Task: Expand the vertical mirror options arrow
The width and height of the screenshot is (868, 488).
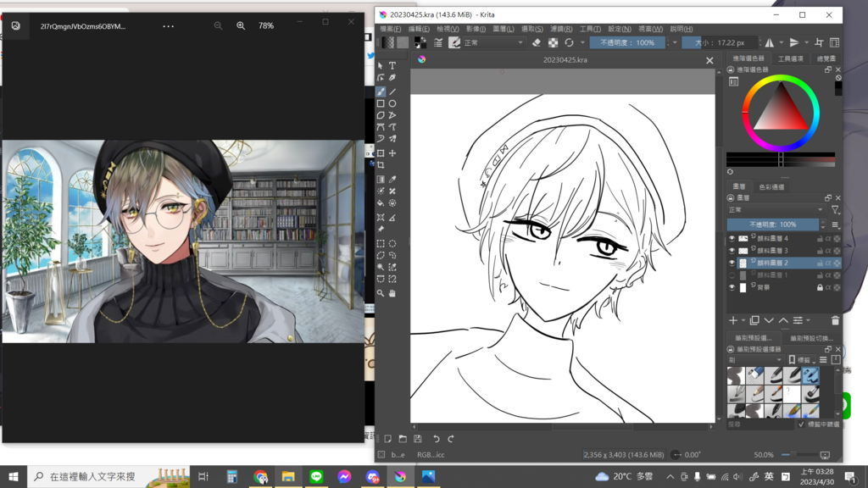Action: tap(806, 42)
